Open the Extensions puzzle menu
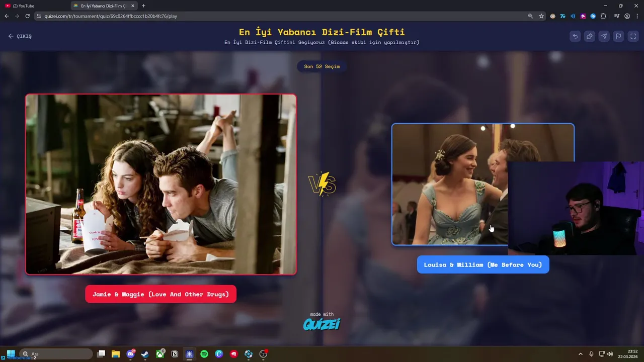This screenshot has height=362, width=644. click(603, 16)
